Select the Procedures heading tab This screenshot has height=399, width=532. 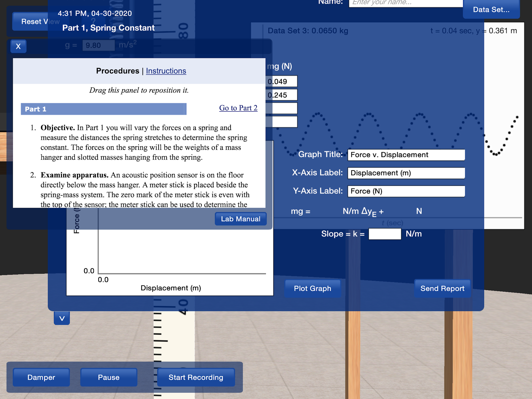[x=118, y=71]
